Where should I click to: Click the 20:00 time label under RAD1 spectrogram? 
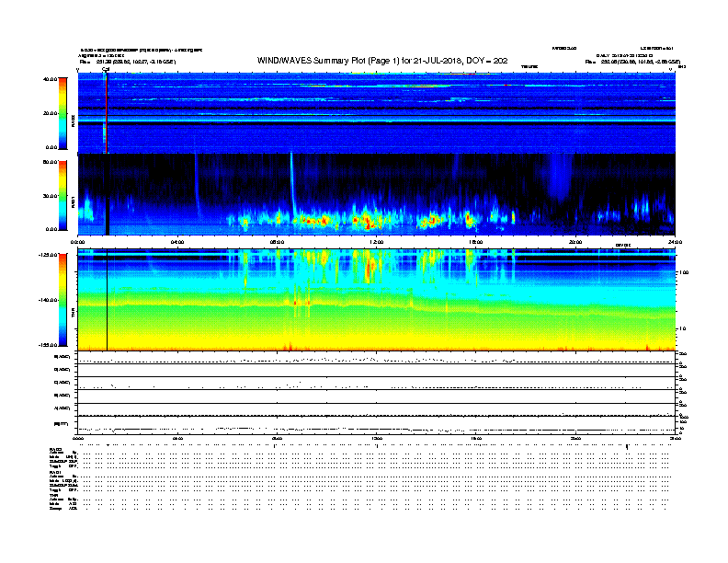click(575, 242)
